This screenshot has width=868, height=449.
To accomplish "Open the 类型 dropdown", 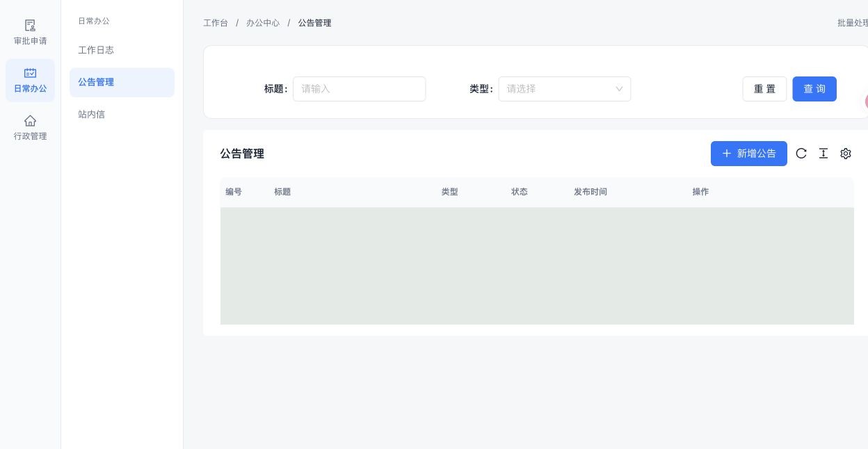I will pos(565,89).
